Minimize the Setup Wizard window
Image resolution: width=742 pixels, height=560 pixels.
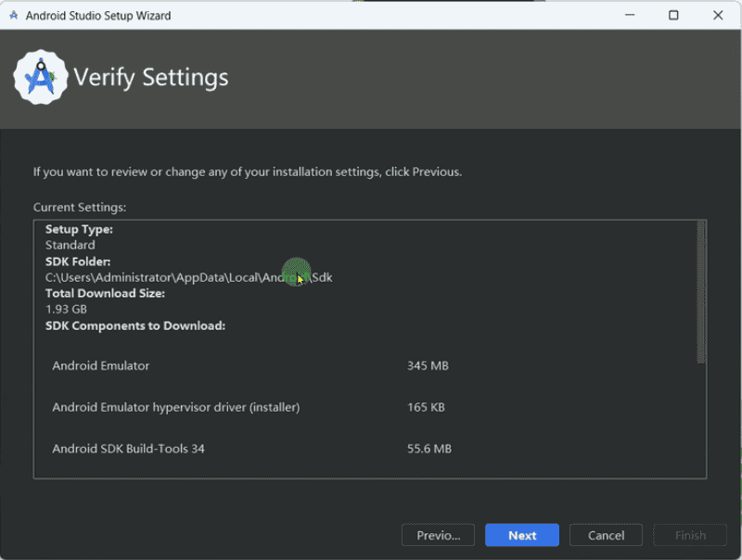(630, 16)
